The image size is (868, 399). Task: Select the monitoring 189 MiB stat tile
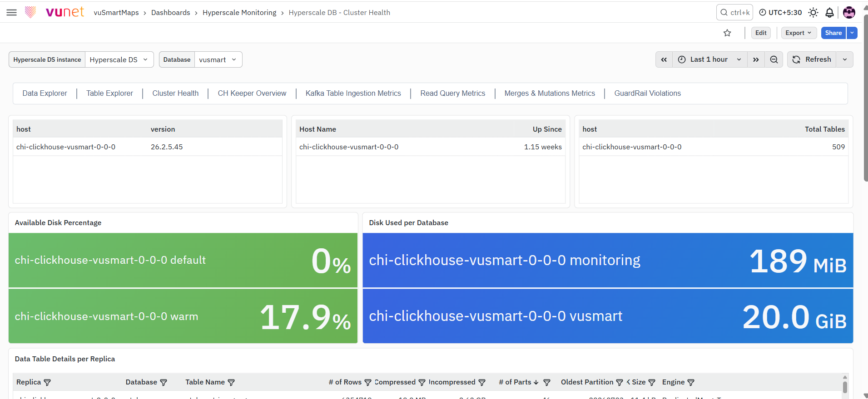pos(608,260)
